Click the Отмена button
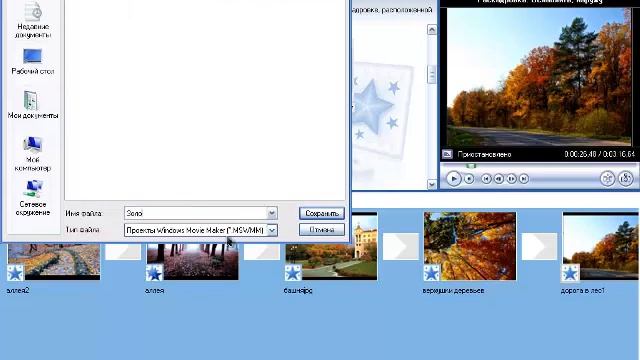The image size is (640, 360). click(322, 230)
